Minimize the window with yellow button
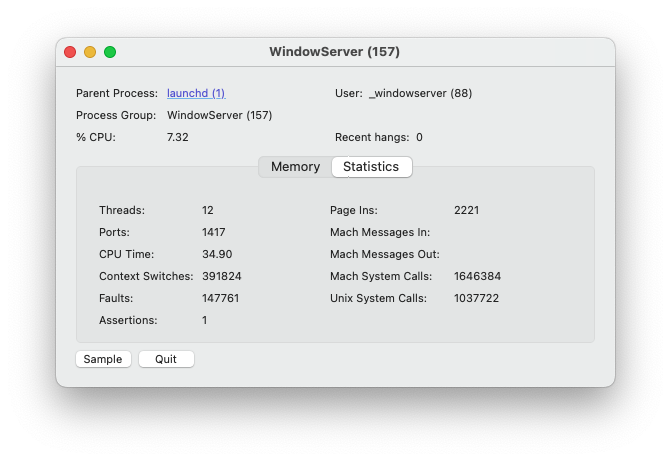Image resolution: width=671 pixels, height=461 pixels. pos(90,52)
